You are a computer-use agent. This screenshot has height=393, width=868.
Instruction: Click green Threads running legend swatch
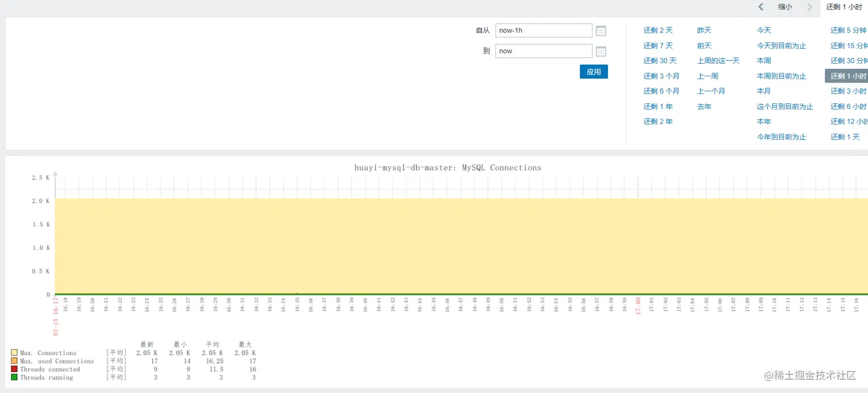[x=14, y=377]
